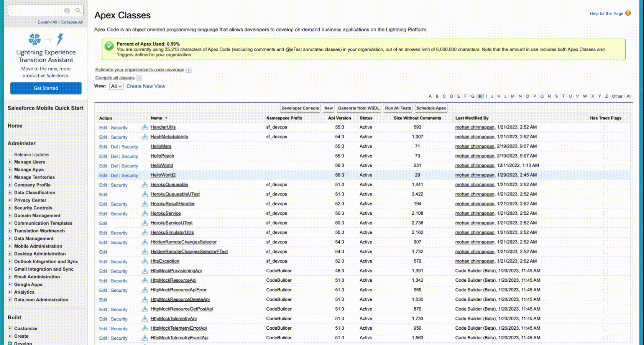Click the package icon beside HashMetadataInfo
This screenshot has width=644, height=345.
145,136
